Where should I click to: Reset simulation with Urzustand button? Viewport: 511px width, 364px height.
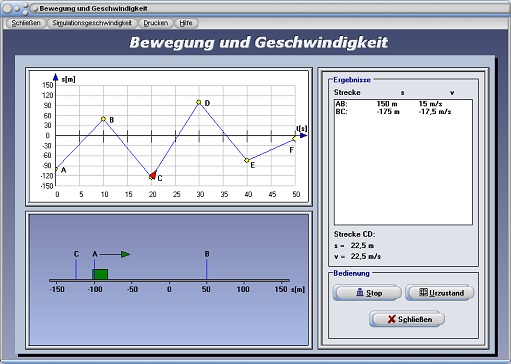pyautogui.click(x=441, y=293)
